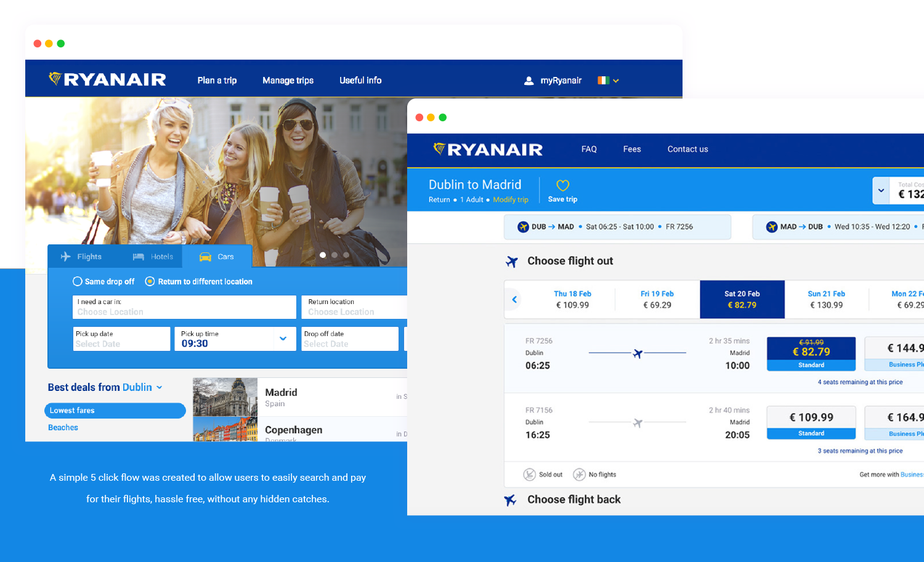The height and width of the screenshot is (562, 924).
Task: Click the airplane icon on Flights tab
Action: click(x=66, y=257)
